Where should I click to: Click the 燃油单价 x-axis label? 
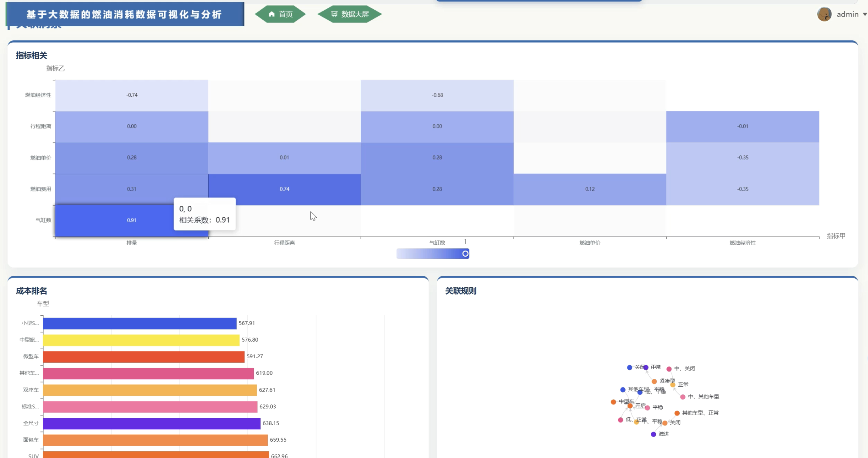(590, 243)
